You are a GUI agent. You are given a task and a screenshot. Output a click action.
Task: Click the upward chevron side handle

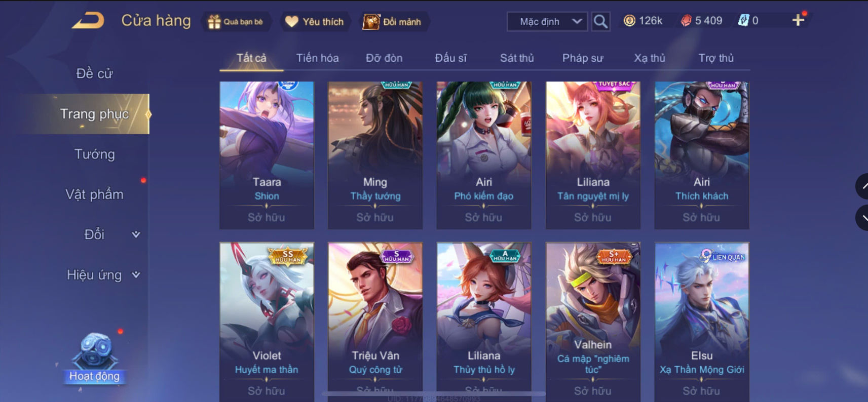pyautogui.click(x=862, y=186)
